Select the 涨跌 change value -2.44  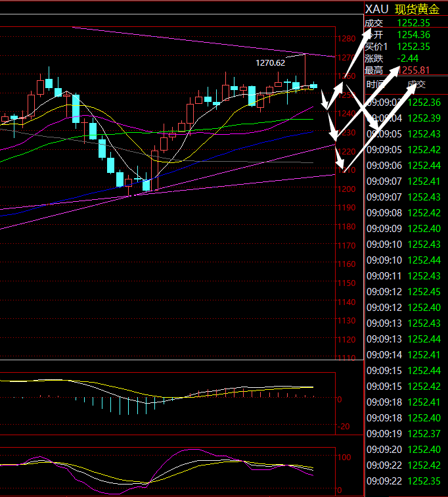tap(408, 59)
